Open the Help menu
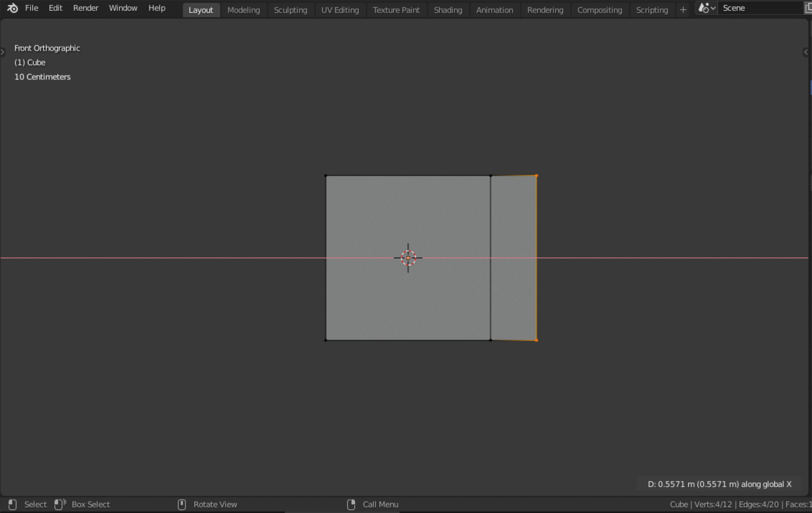This screenshot has width=812, height=513. [x=157, y=8]
